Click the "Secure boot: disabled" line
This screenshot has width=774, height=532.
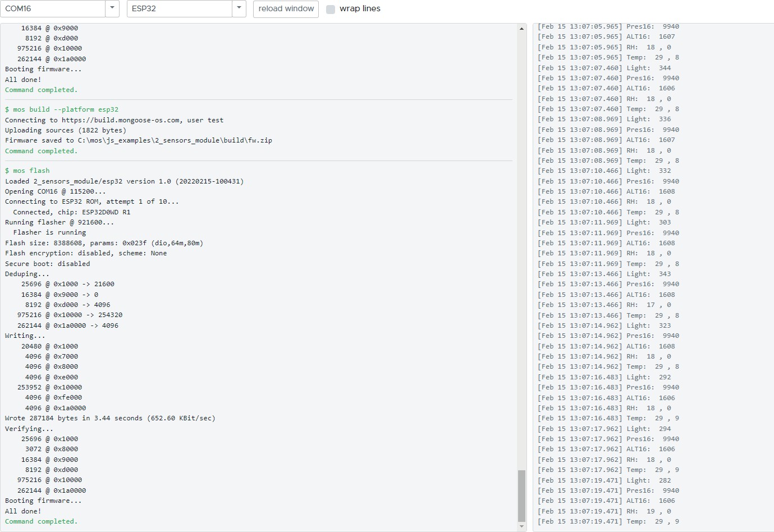pyautogui.click(x=48, y=264)
